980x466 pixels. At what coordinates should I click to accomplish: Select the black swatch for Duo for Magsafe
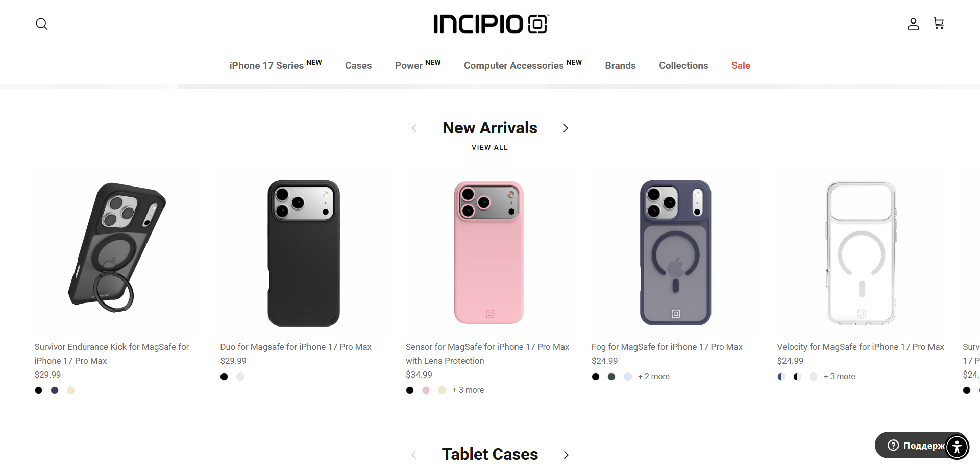224,377
